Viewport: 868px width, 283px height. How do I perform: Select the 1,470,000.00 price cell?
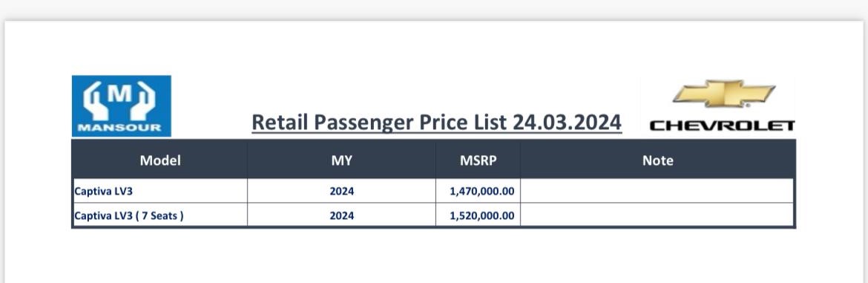coord(479,191)
